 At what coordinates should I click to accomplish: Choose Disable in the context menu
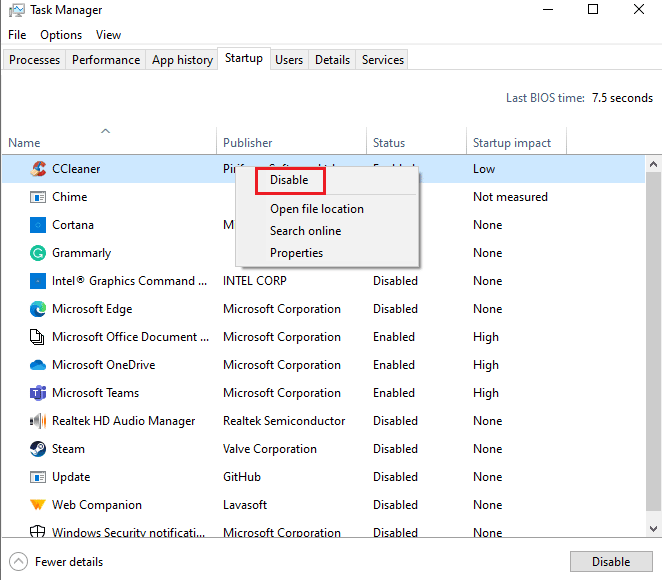click(289, 180)
